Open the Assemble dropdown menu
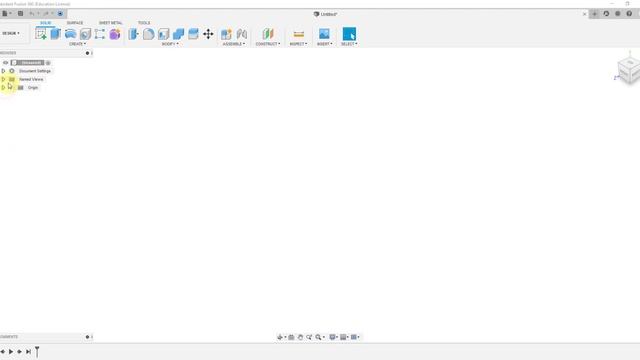Viewport: 640px width, 360px height. tap(234, 44)
